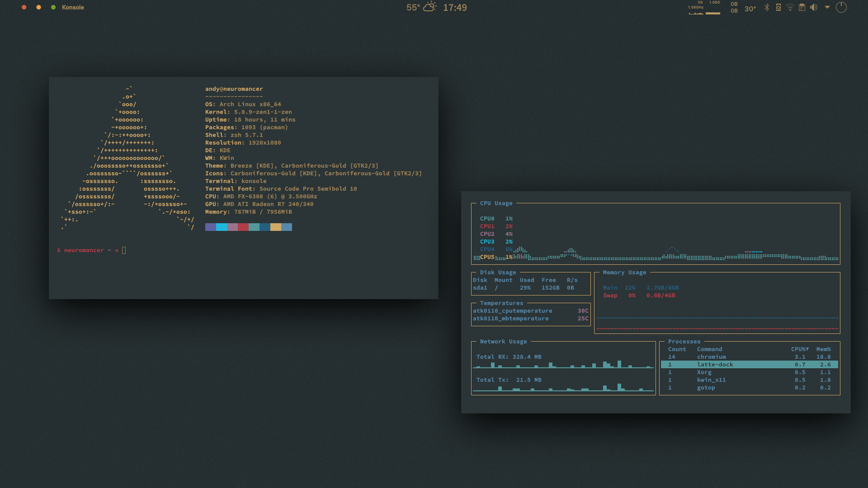The width and height of the screenshot is (868, 488).
Task: Click the CPU5 1% row in gotop
Action: 496,257
